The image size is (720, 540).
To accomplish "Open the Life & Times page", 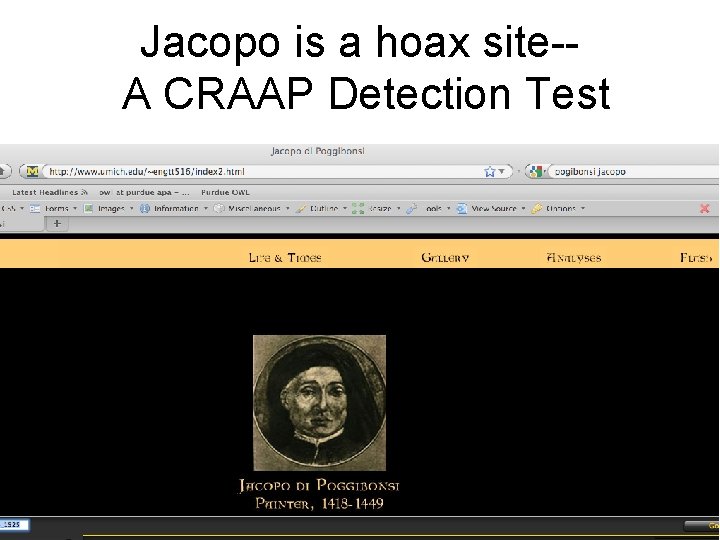I will tap(285, 258).
